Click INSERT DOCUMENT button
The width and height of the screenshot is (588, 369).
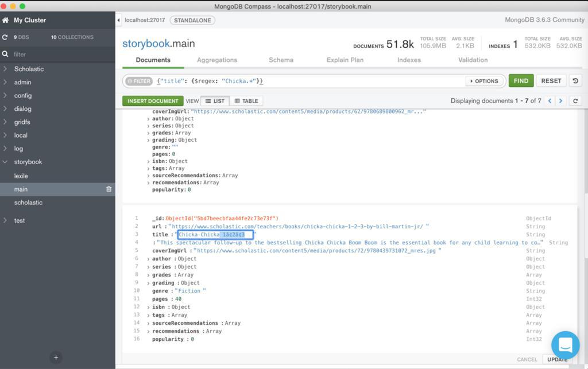point(153,101)
